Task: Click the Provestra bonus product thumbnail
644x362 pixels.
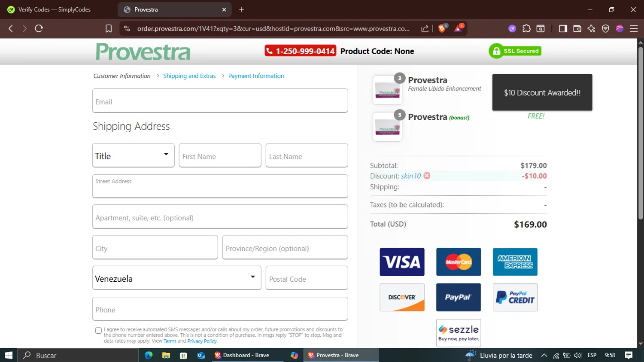Action: point(387,127)
